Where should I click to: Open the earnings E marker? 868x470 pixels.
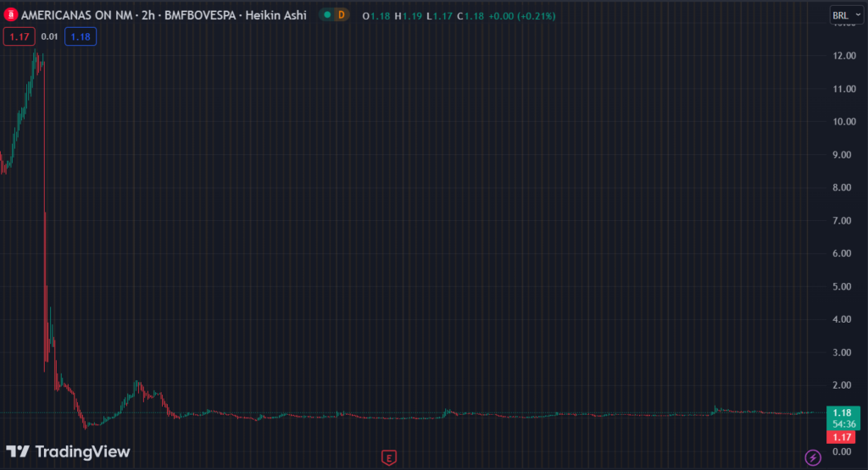pyautogui.click(x=388, y=458)
